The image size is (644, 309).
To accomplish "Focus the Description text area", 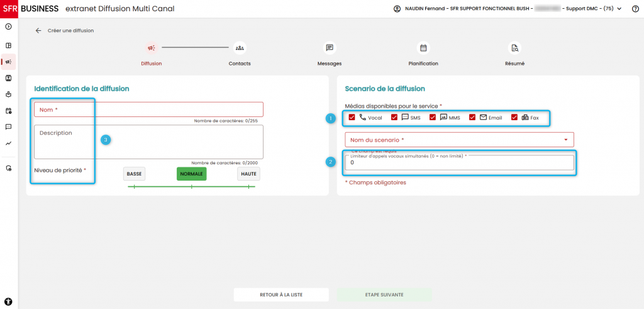I will pos(148,142).
